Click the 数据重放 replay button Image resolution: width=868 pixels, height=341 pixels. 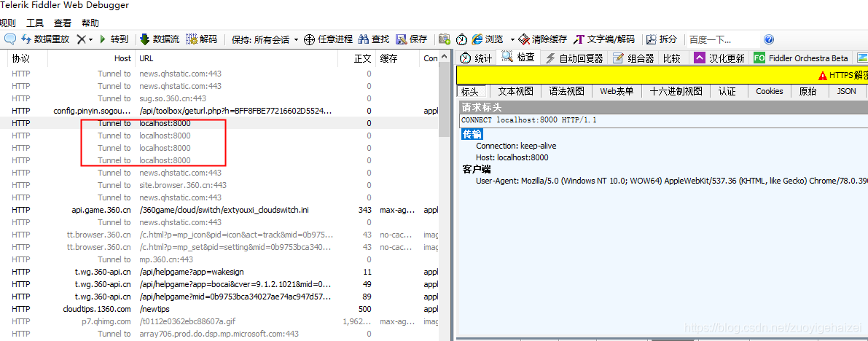click(x=45, y=39)
